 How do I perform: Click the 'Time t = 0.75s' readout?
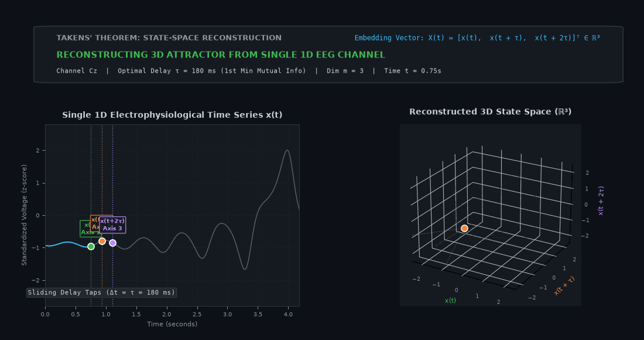tap(413, 71)
